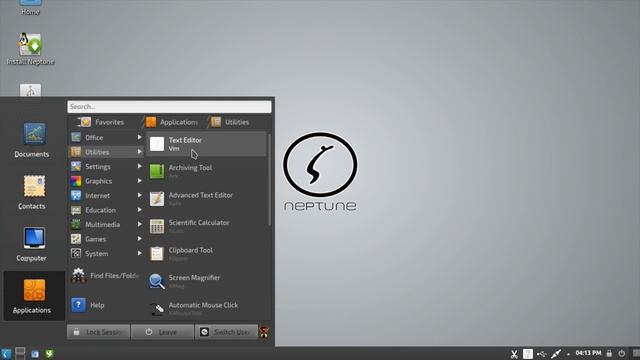640x360 pixels.
Task: Click the white notes tray icon
Action: [528, 353]
